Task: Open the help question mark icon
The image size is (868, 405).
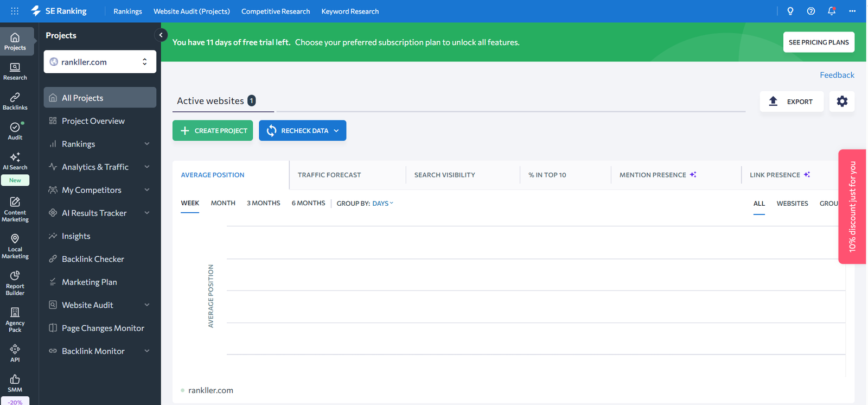Action: (x=811, y=11)
